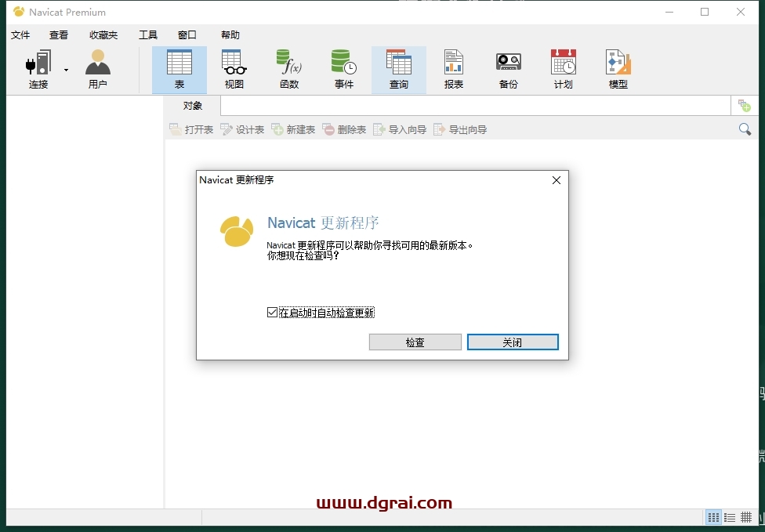Open the 查看 menu

click(x=59, y=35)
